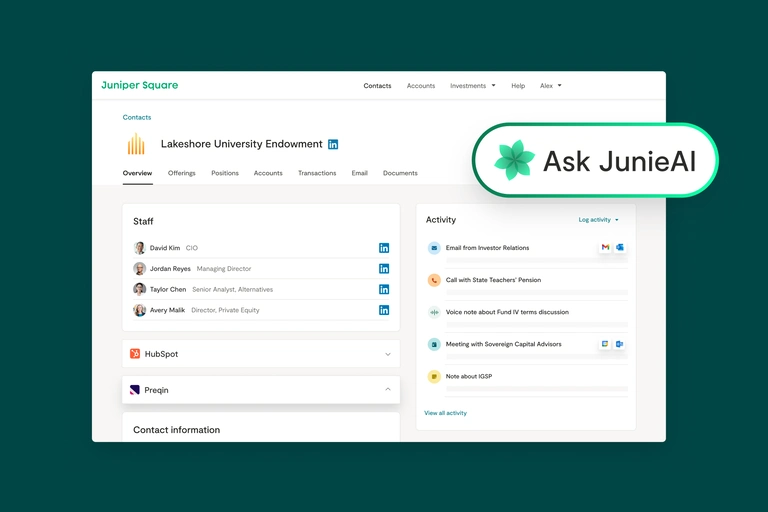Click Taylor Chen's avatar photo
The width and height of the screenshot is (768, 512).
140,289
